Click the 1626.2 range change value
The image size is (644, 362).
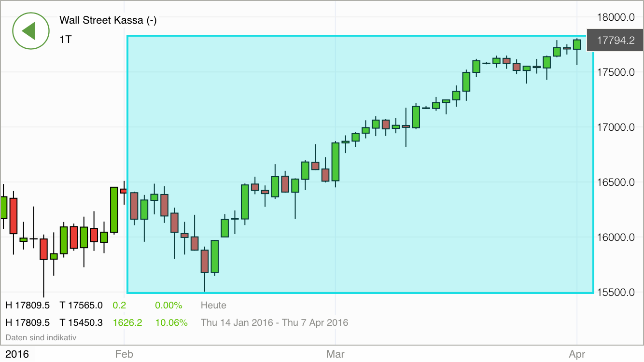[x=127, y=322]
